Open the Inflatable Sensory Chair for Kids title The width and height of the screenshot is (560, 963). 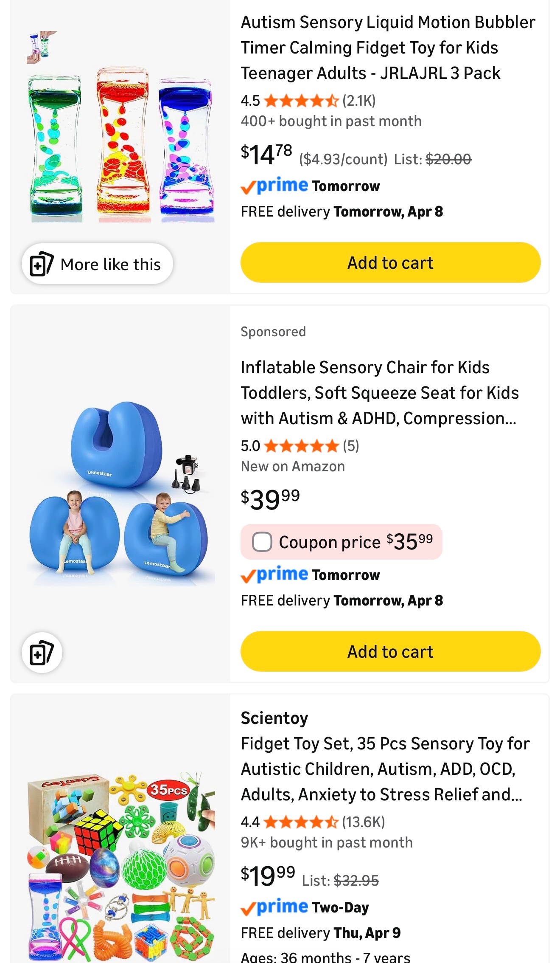click(x=379, y=393)
